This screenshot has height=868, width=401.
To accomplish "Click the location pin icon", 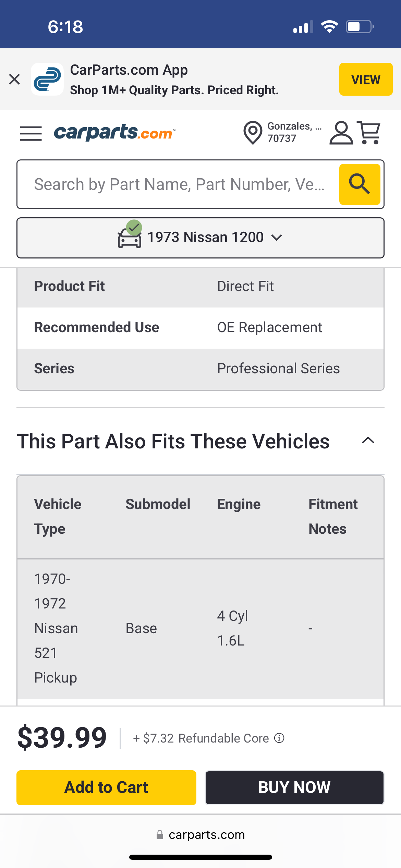I will [x=253, y=132].
